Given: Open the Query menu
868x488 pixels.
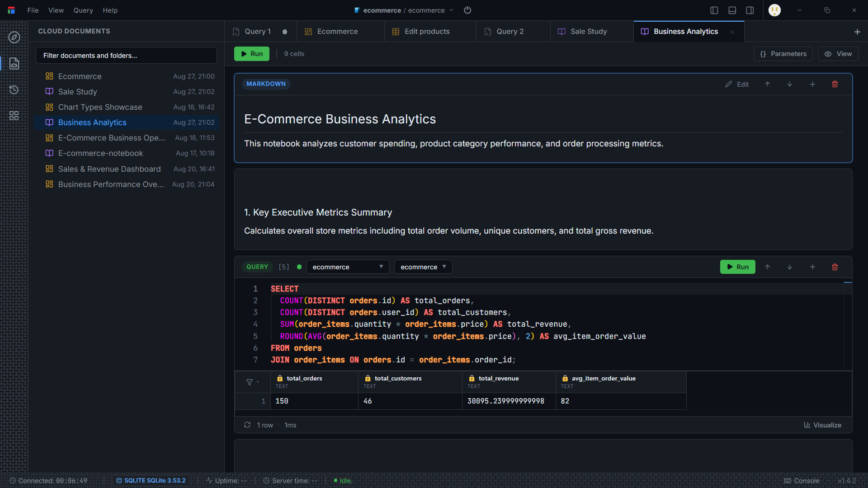Looking at the screenshot, I should click(83, 10).
